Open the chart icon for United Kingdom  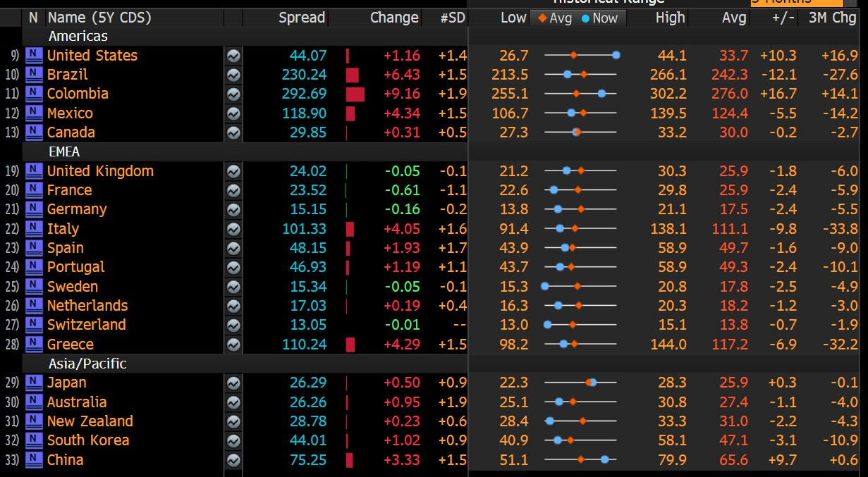tap(233, 171)
